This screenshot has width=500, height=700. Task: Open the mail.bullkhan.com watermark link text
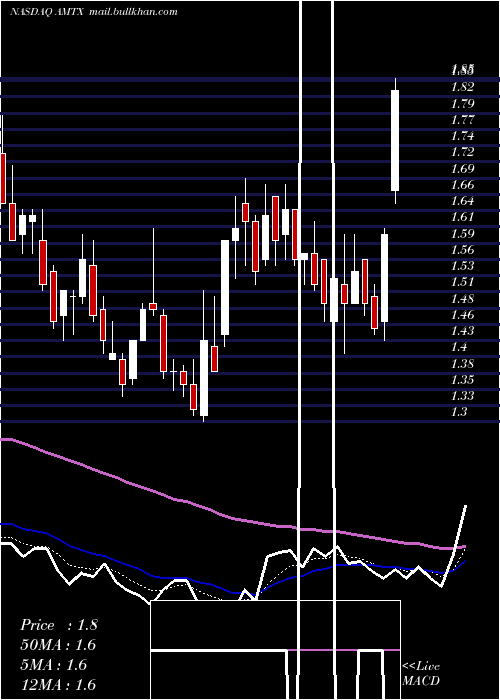pos(133,12)
